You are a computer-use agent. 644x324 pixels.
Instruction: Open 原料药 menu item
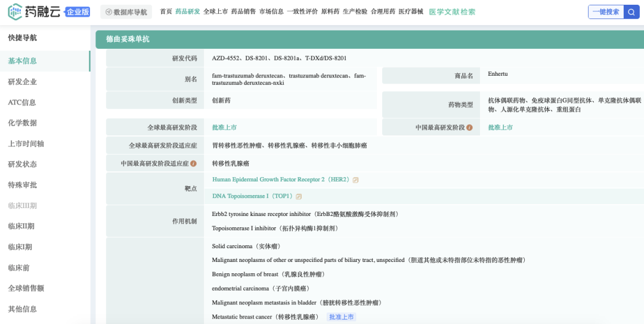pos(330,11)
